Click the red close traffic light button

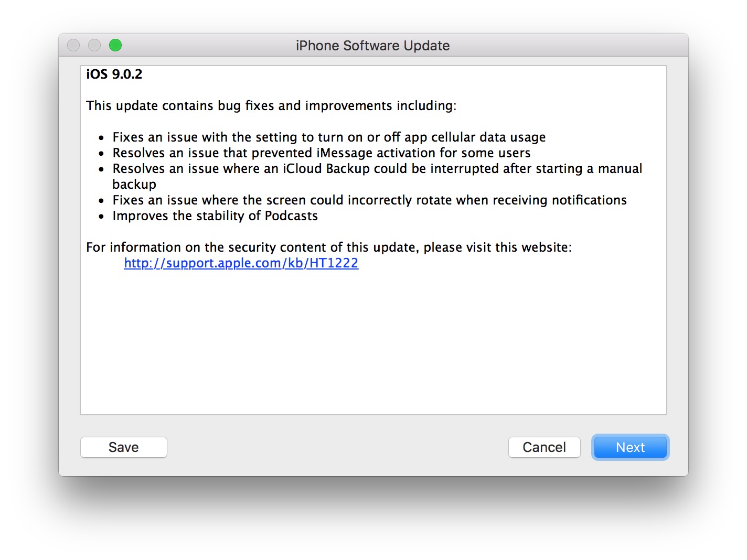(x=73, y=45)
